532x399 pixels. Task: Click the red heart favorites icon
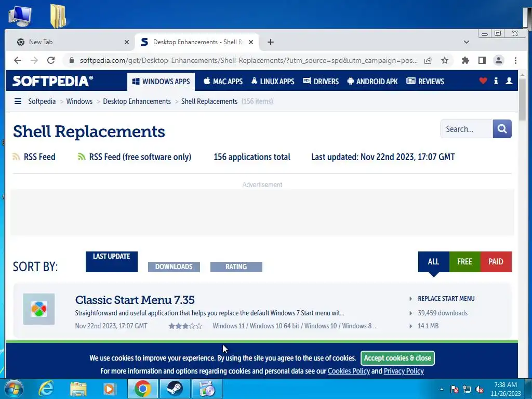tap(483, 81)
